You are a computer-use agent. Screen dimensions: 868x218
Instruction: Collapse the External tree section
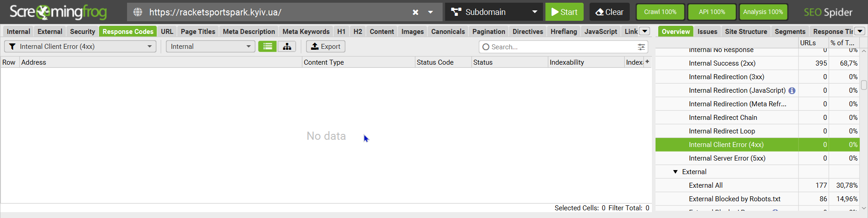click(675, 172)
